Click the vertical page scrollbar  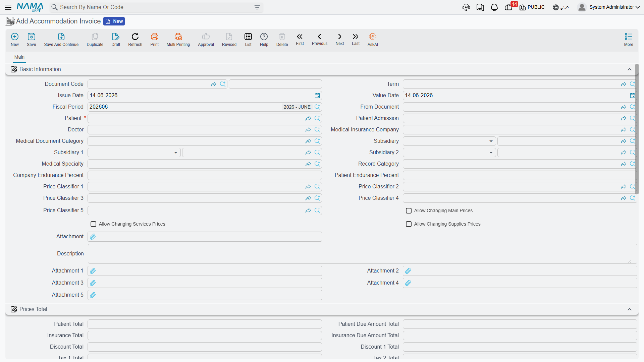(x=637, y=129)
